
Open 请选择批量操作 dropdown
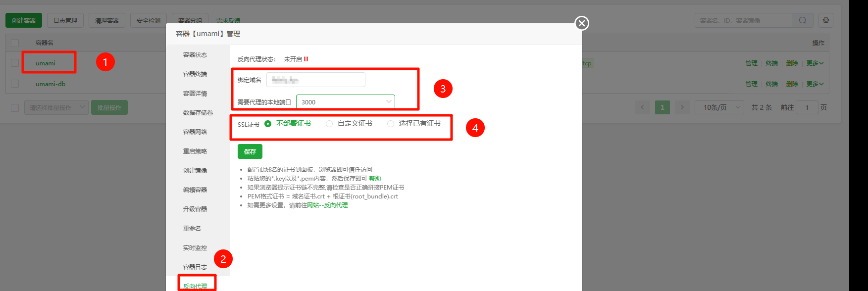point(56,107)
